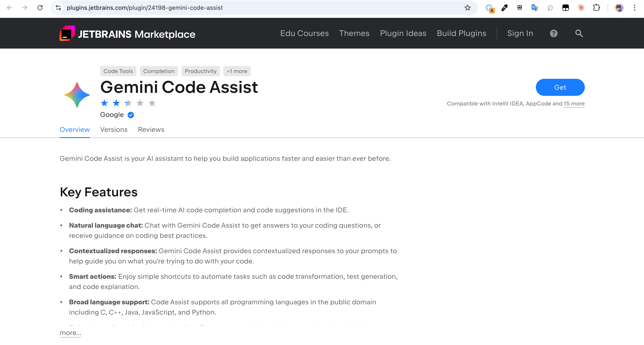Expand the '+1 more' category tag
This screenshot has width=644, height=345.
coord(237,71)
